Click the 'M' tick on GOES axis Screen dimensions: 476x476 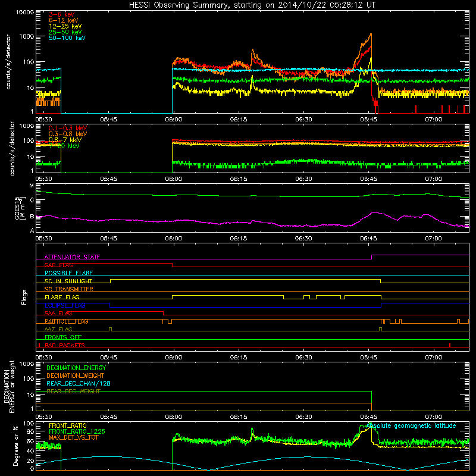point(32,186)
